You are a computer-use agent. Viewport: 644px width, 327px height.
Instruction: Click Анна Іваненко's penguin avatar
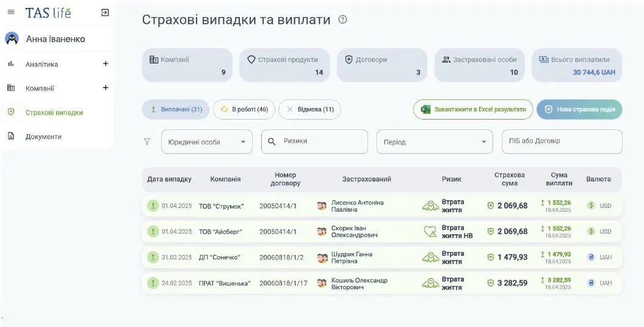[x=12, y=38]
